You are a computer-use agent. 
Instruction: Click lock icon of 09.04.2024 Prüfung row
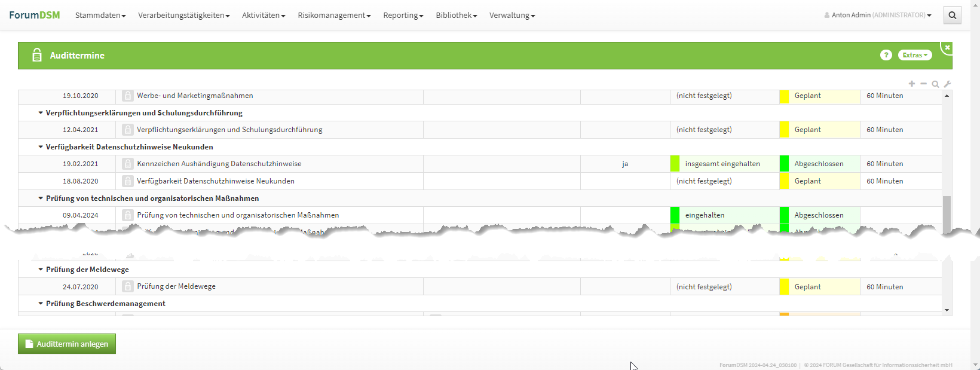tap(127, 215)
